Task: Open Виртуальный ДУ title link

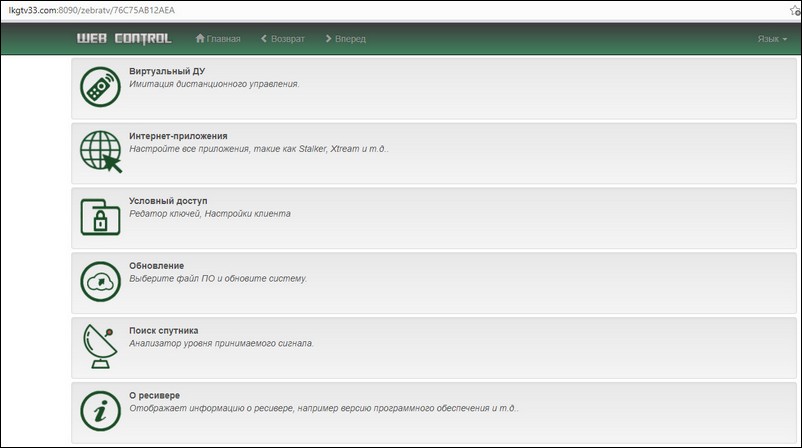Action: (167, 71)
